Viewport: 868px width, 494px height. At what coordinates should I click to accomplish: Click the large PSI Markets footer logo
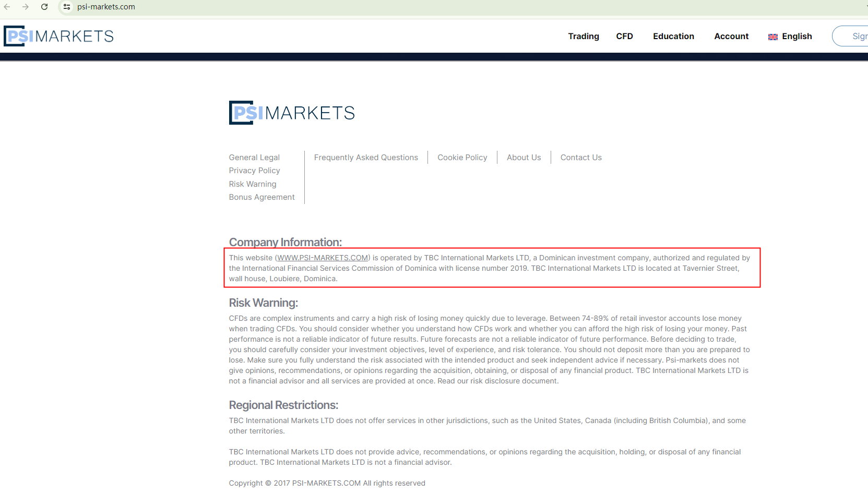click(292, 113)
